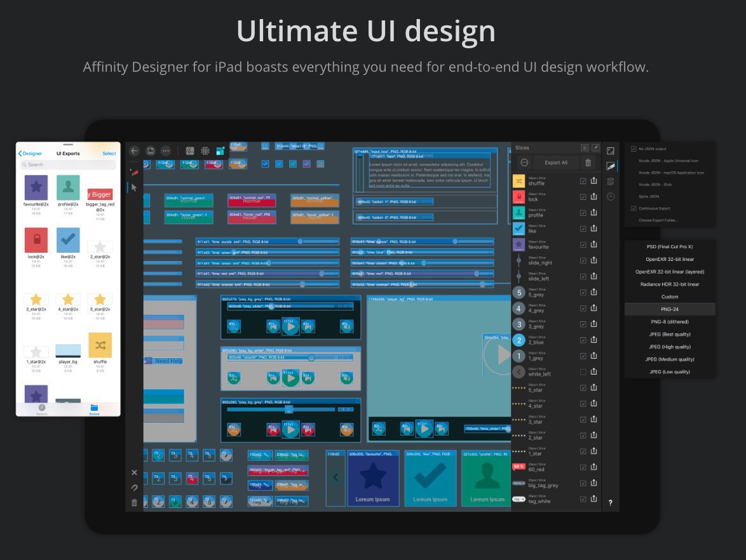Toggle the Continuous Export checkbox
This screenshot has width=746, height=560.
point(634,208)
